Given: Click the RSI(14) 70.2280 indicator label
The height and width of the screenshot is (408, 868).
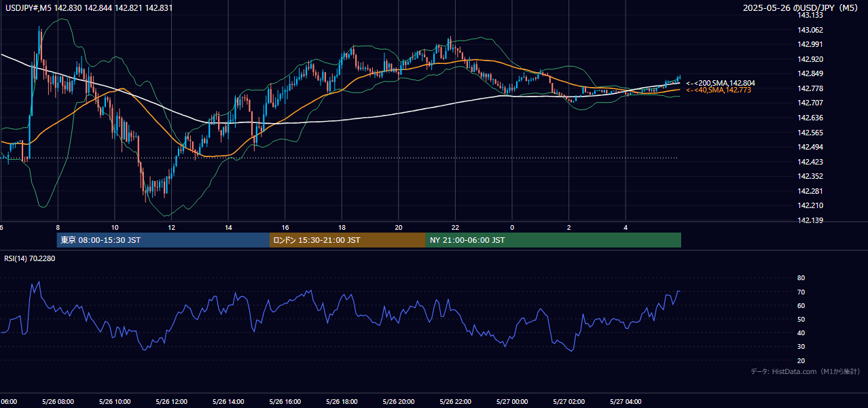Looking at the screenshot, I should (x=30, y=258).
